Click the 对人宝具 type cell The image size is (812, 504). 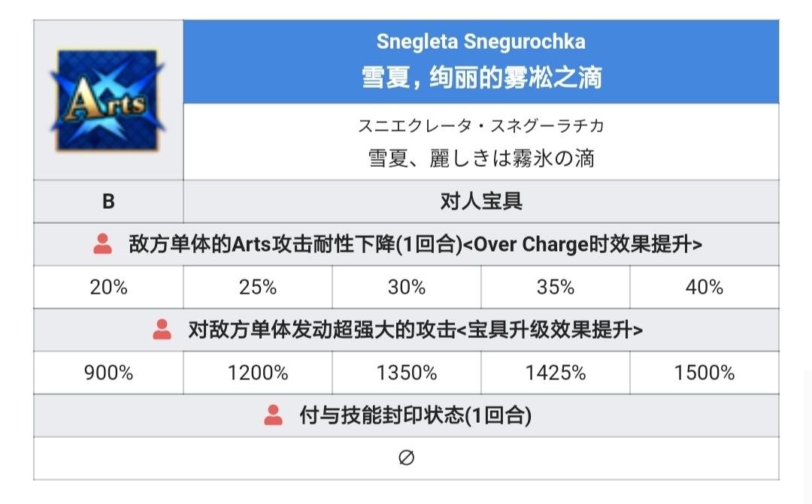point(481,201)
